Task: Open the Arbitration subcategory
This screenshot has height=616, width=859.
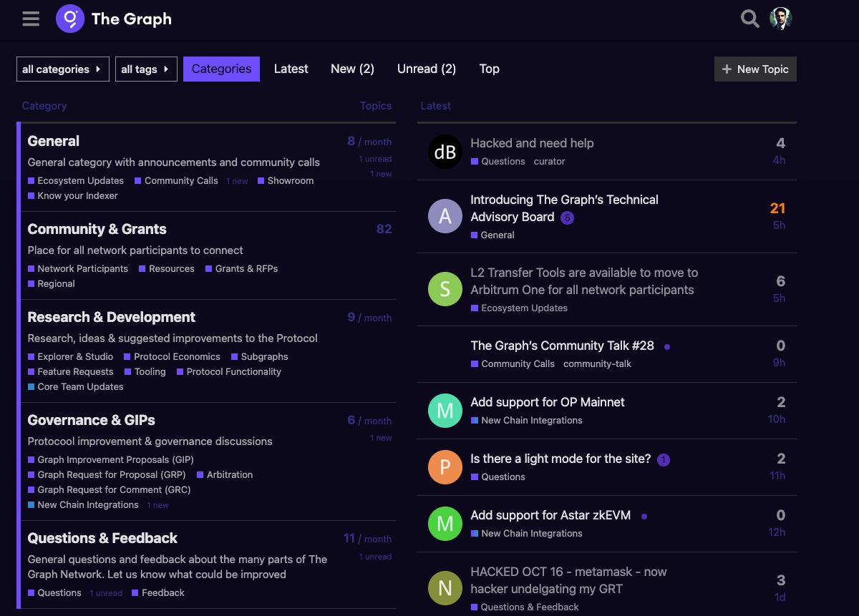Action: click(x=225, y=475)
